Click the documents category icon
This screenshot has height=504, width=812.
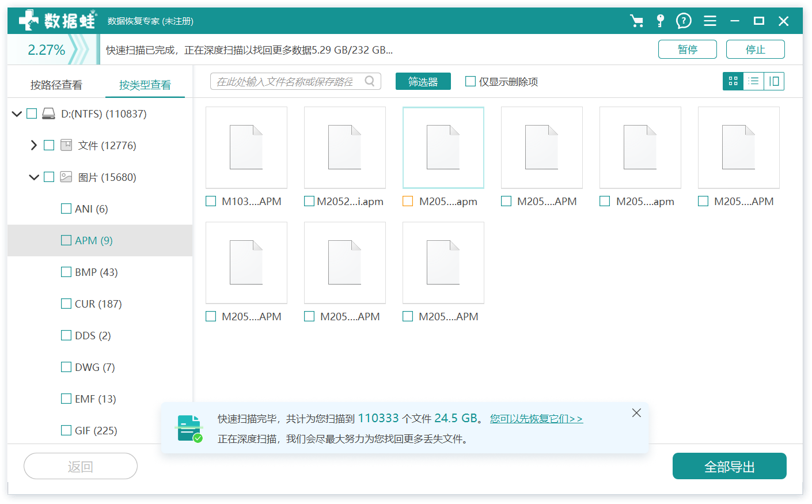pyautogui.click(x=66, y=145)
